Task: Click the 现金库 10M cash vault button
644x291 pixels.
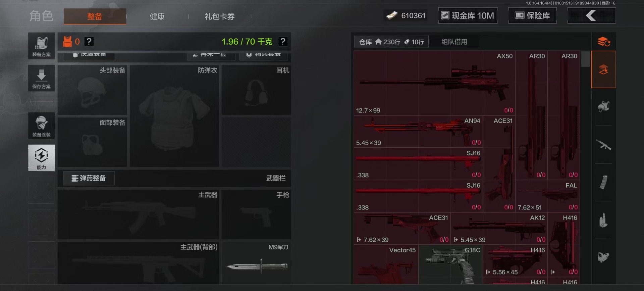Action: (468, 15)
